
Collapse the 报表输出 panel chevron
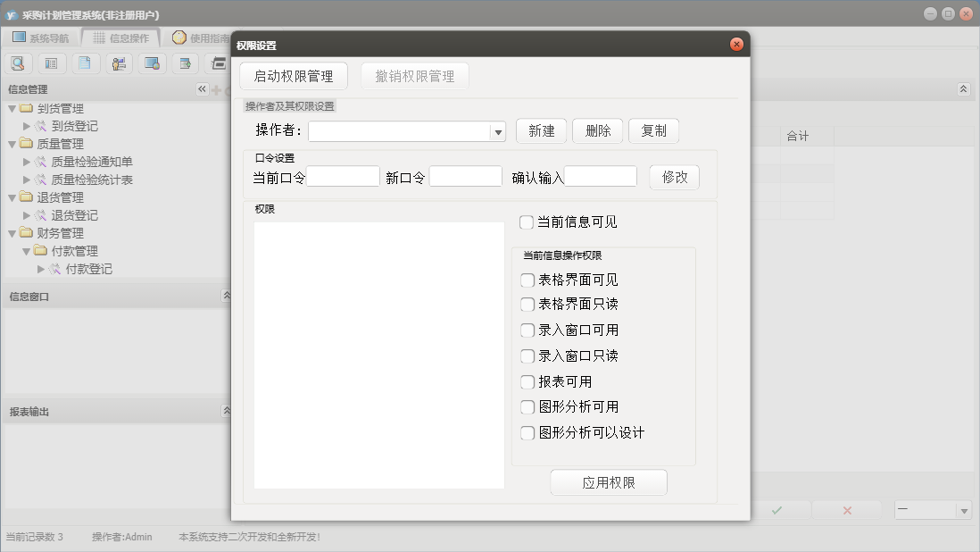226,410
